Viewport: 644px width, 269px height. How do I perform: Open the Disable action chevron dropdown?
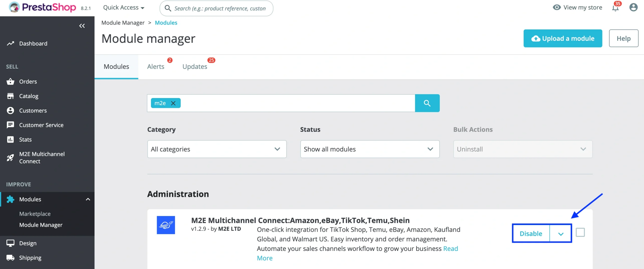click(x=560, y=233)
